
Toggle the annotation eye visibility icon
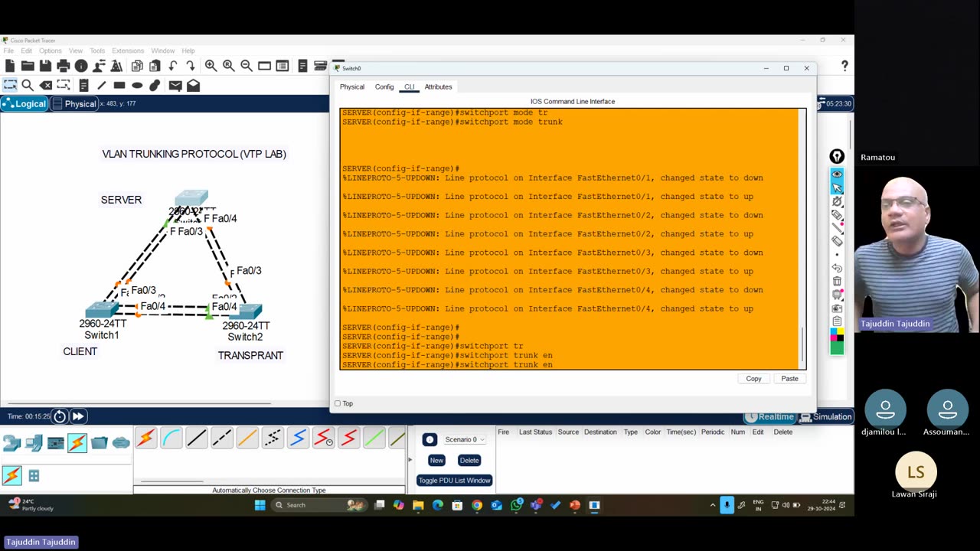837,174
